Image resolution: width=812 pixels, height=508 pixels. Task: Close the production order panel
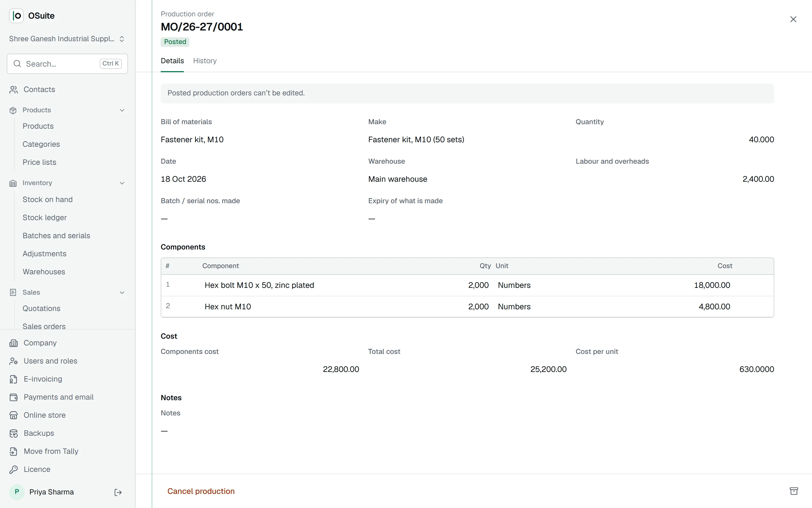(793, 19)
